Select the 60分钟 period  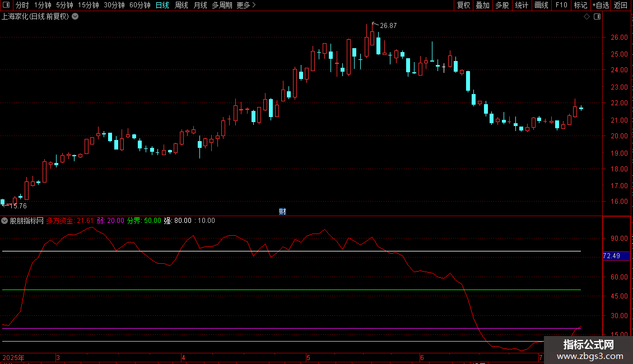point(139,5)
